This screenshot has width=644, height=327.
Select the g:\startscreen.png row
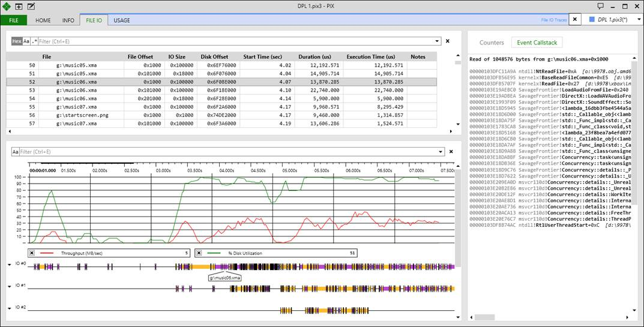tap(221, 115)
